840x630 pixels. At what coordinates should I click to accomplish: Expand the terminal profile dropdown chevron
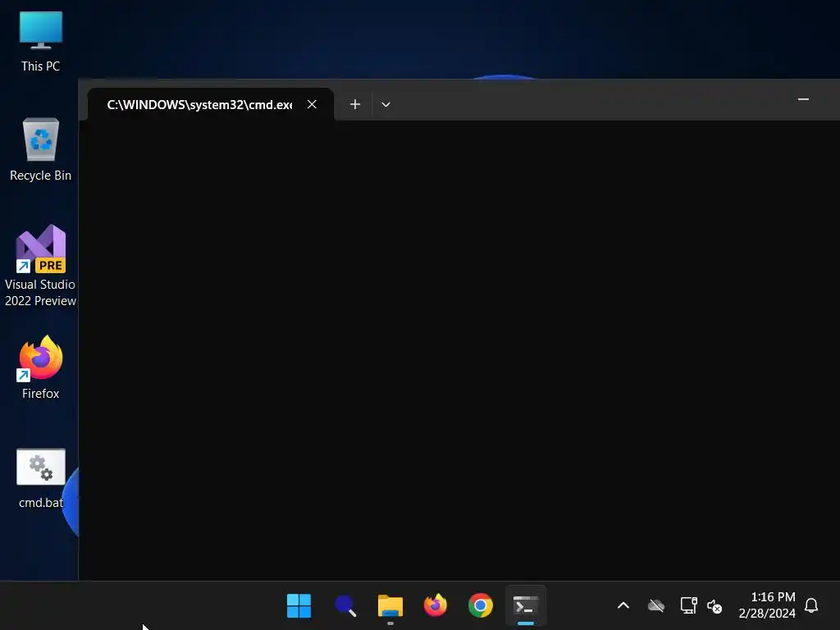[x=386, y=104]
